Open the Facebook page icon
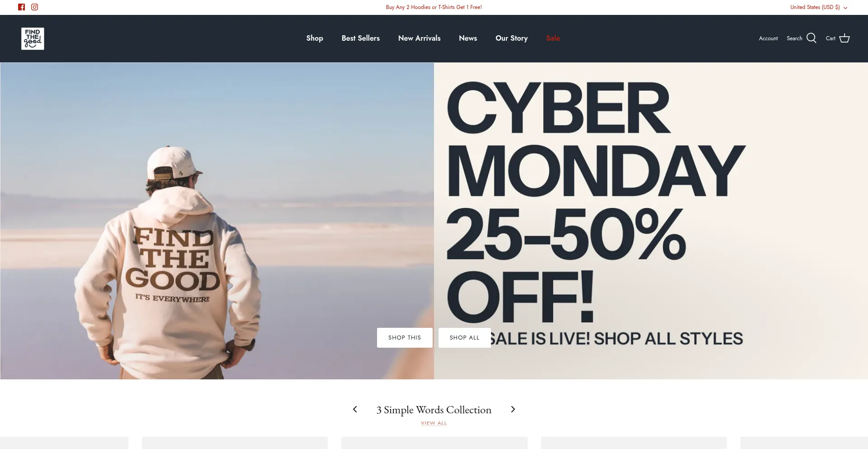The width and height of the screenshot is (868, 449). coord(21,7)
